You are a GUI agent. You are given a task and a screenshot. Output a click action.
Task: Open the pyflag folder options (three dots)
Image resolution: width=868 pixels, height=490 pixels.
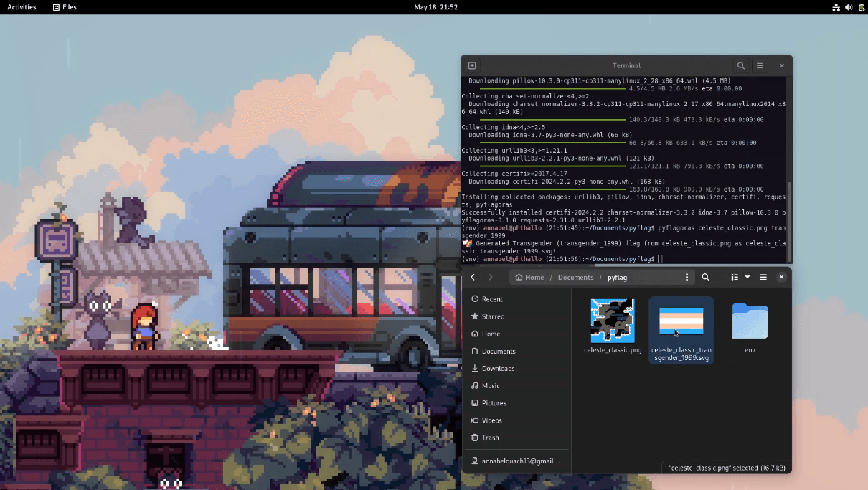click(687, 277)
